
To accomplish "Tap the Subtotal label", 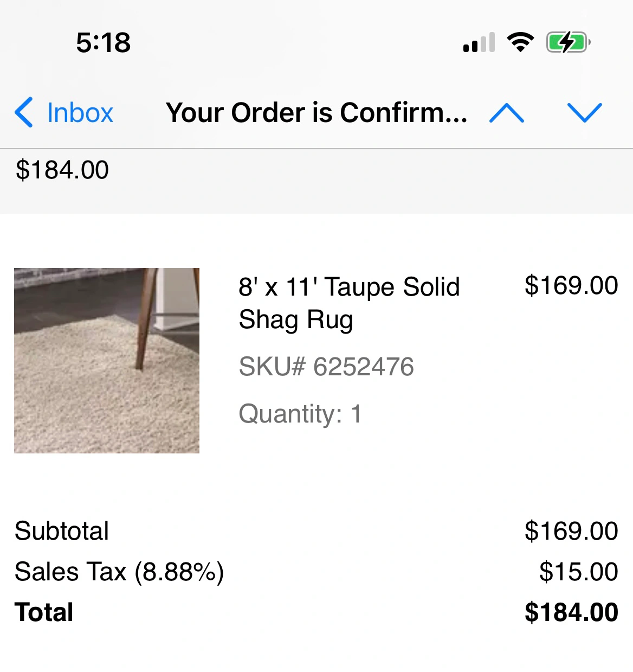I will (x=62, y=530).
